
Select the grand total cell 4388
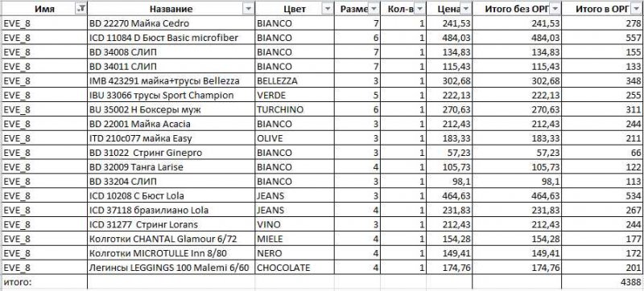(x=602, y=282)
